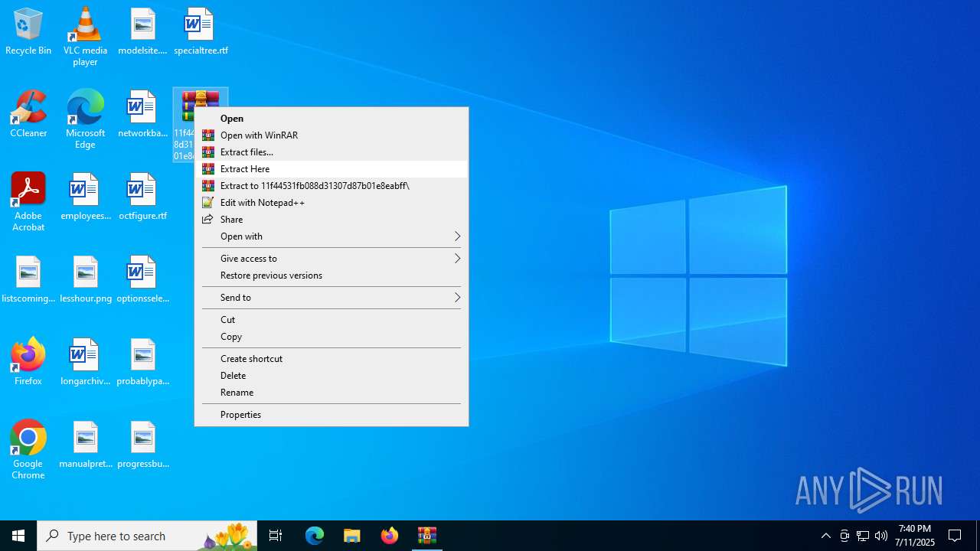The height and width of the screenshot is (551, 980).
Task: Select specialtree.rtf document icon
Action: tap(201, 32)
